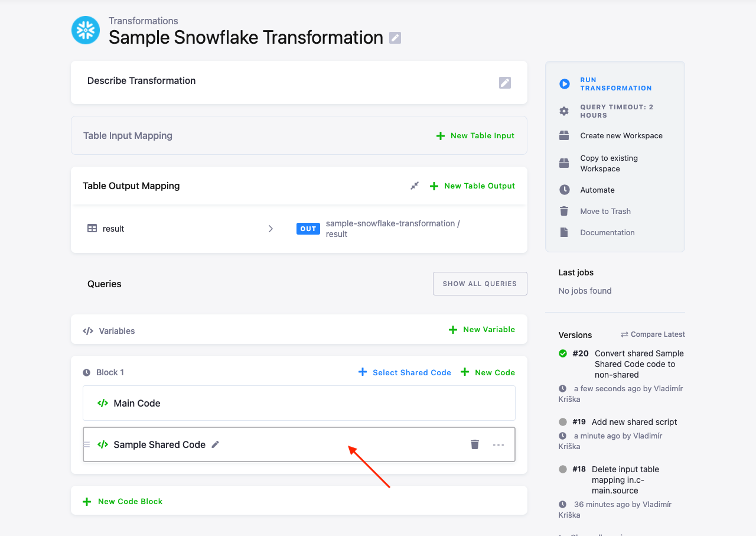Click the Run Transformation label
Image resolution: width=756 pixels, height=536 pixels.
(616, 84)
